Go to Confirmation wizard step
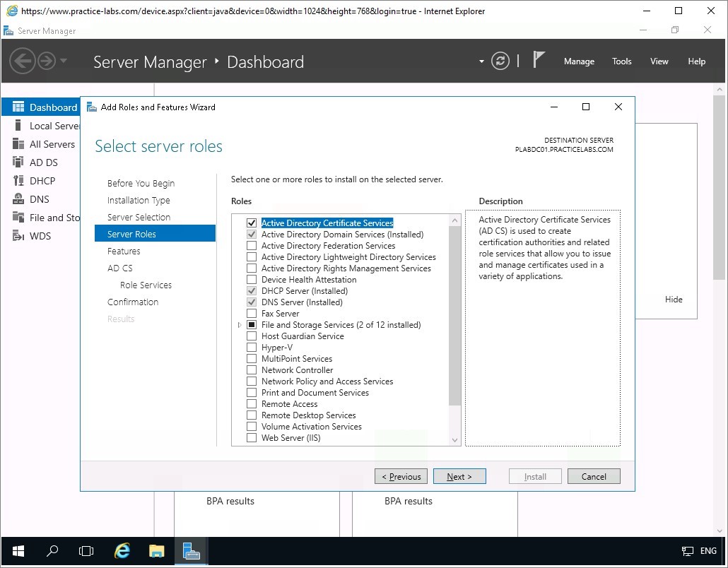This screenshot has height=568, width=728. (x=133, y=302)
